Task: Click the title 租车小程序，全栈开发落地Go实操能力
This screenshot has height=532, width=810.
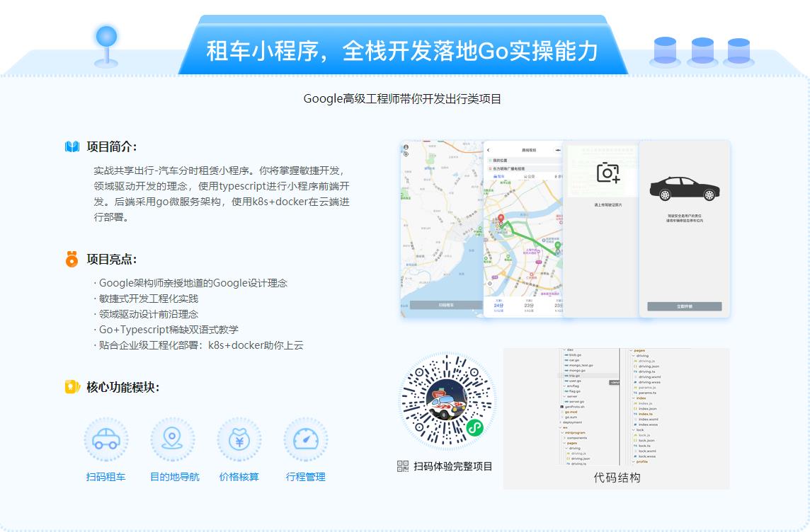Action: (402, 50)
